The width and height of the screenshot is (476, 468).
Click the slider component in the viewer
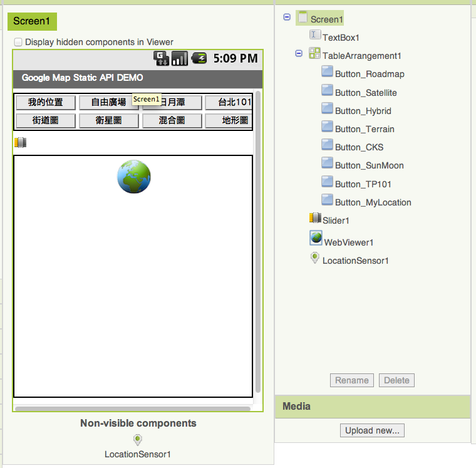20,142
